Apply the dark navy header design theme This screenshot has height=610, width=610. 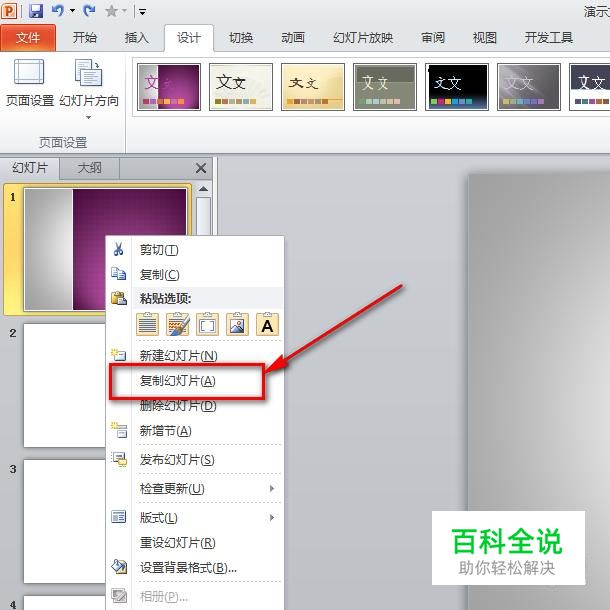[x=590, y=87]
